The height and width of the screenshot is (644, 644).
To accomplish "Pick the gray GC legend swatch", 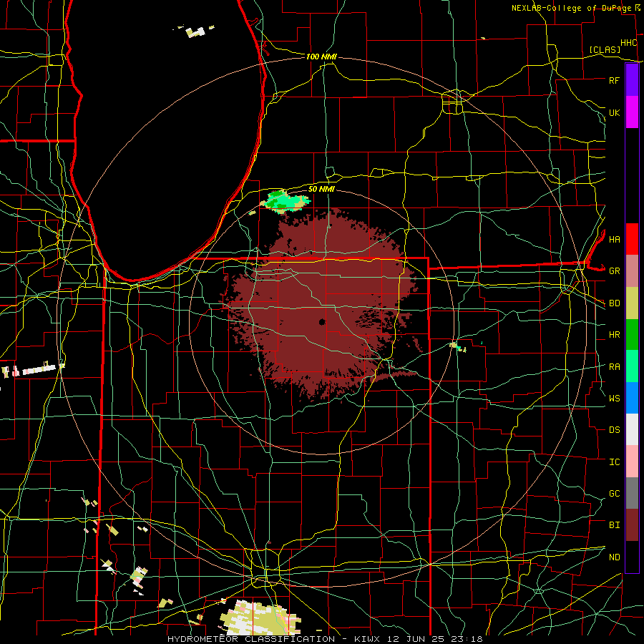I will point(632,493).
